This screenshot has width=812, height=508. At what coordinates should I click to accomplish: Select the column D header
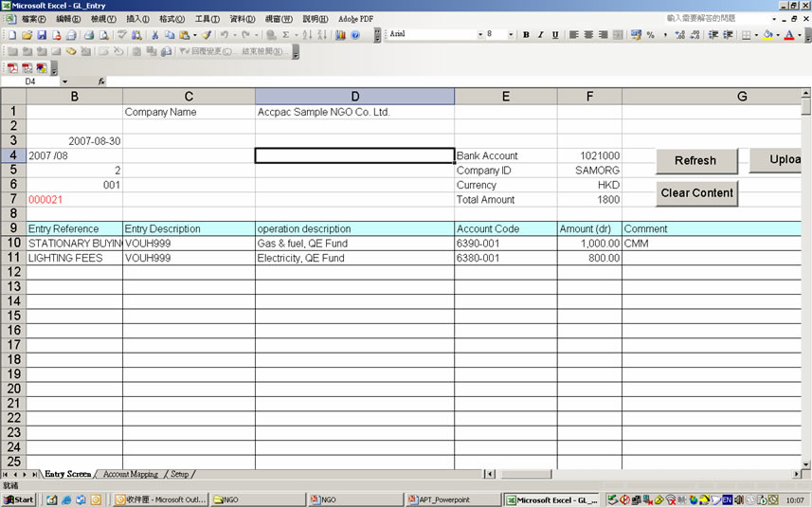(x=354, y=97)
